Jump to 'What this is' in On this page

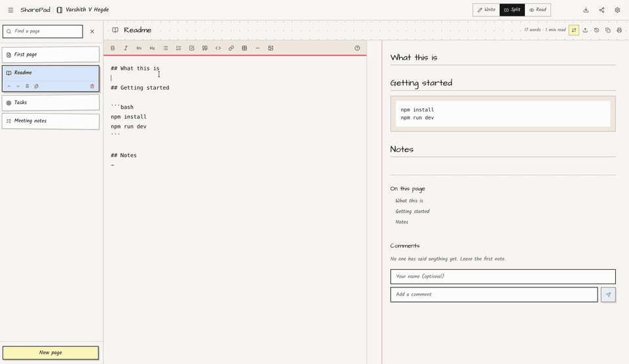pos(409,201)
